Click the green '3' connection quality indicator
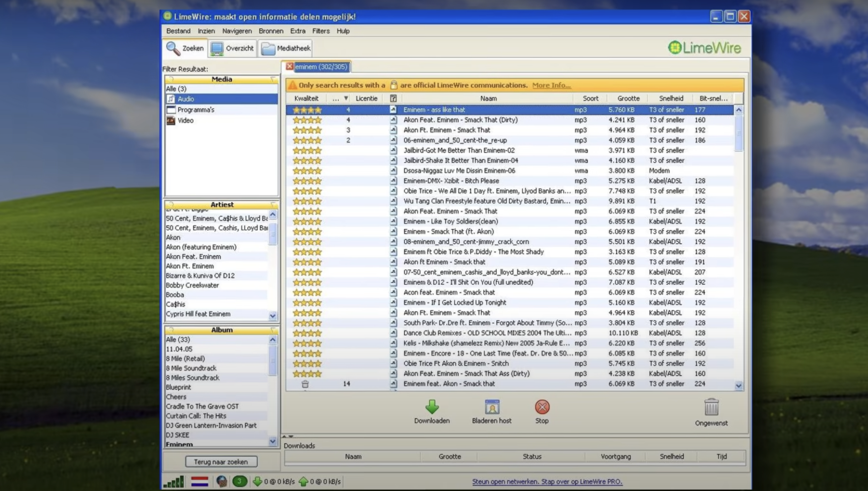868x491 pixels. pyautogui.click(x=240, y=481)
